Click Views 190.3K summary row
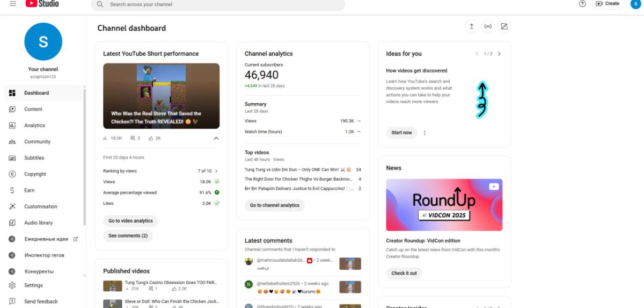The width and height of the screenshot is (644, 308). [303, 121]
